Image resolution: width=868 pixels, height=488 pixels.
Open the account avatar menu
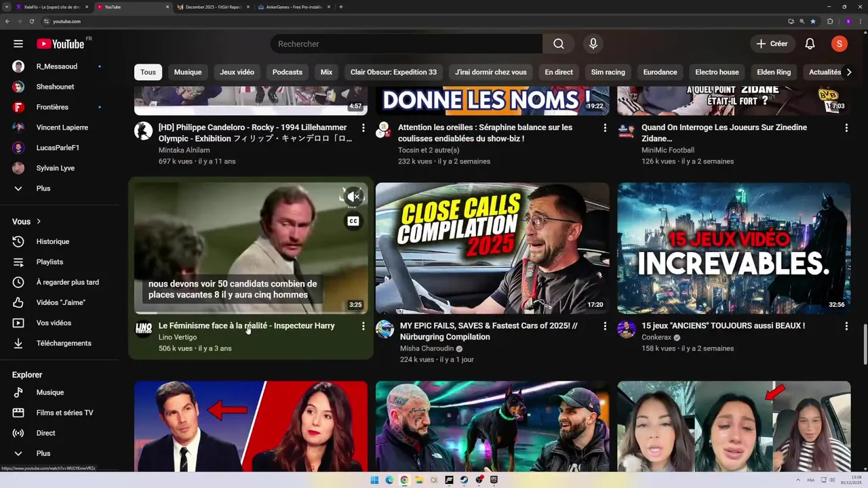(840, 44)
